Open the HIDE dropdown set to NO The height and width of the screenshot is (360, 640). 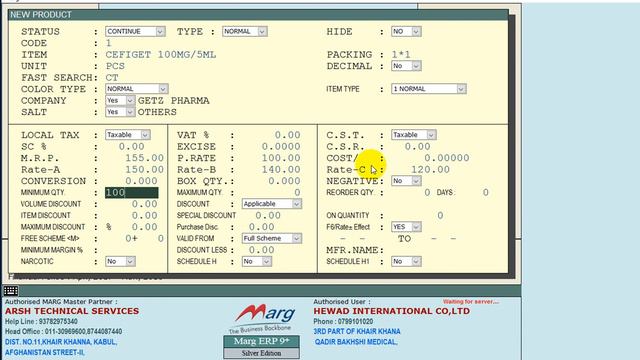[x=406, y=31]
